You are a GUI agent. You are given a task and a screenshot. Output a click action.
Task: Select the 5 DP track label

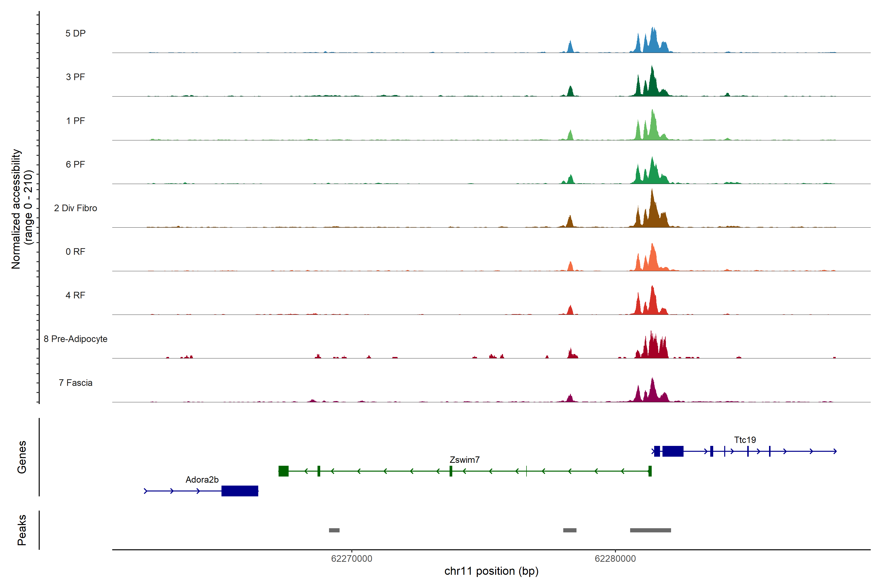click(75, 33)
